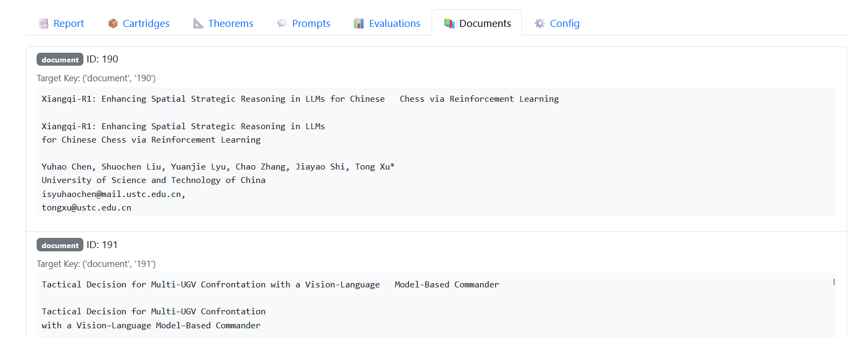Switch to the Report tab
Image resolution: width=868 pixels, height=338 pixels.
pos(68,23)
